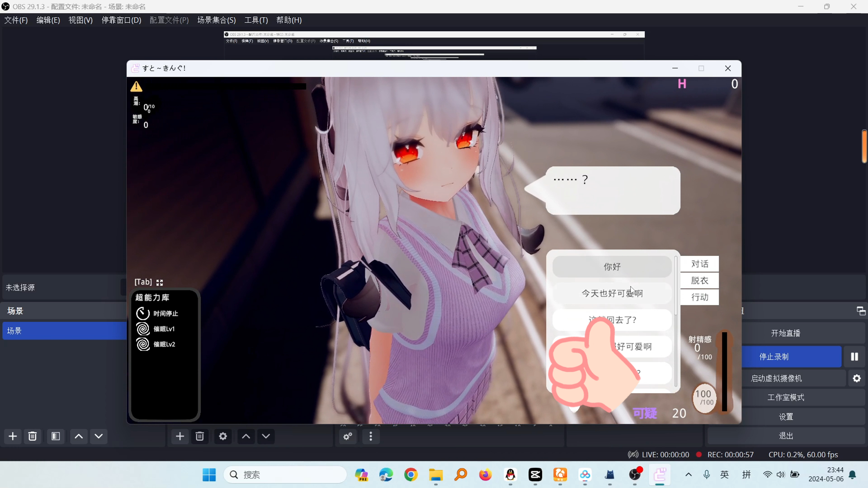Activate 催眠Lv1 ability
Image resolution: width=868 pixels, height=488 pixels.
click(x=156, y=328)
